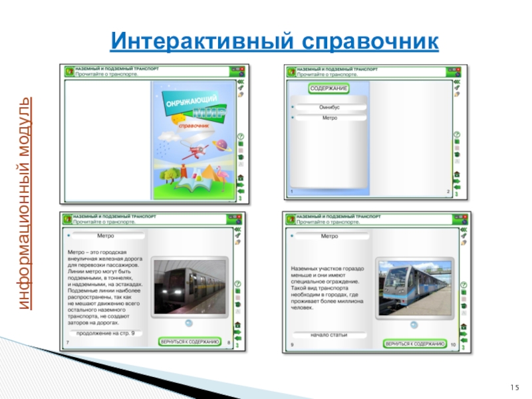The height and width of the screenshot is (399, 532).
Task: Collapse side panel chevrons in contents window
Action: (457, 82)
